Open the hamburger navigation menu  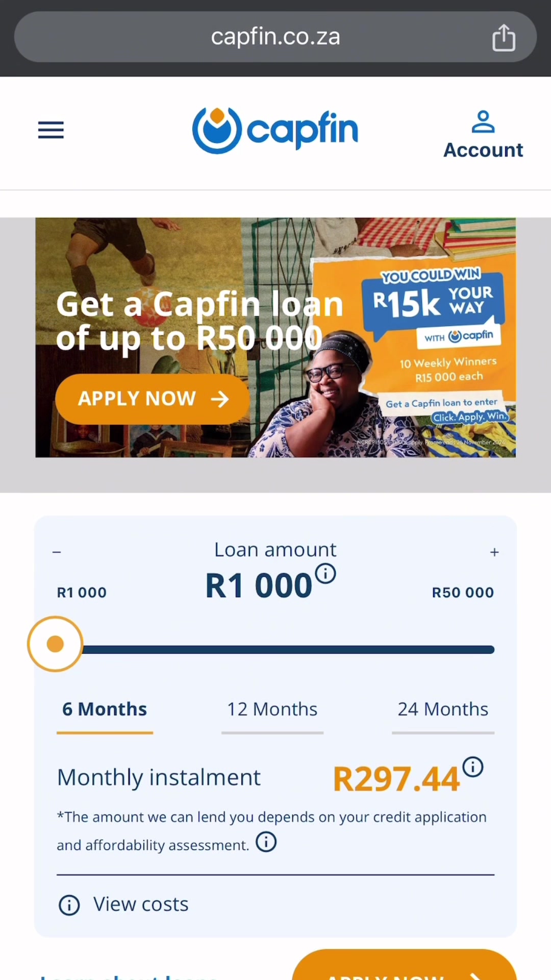51,130
